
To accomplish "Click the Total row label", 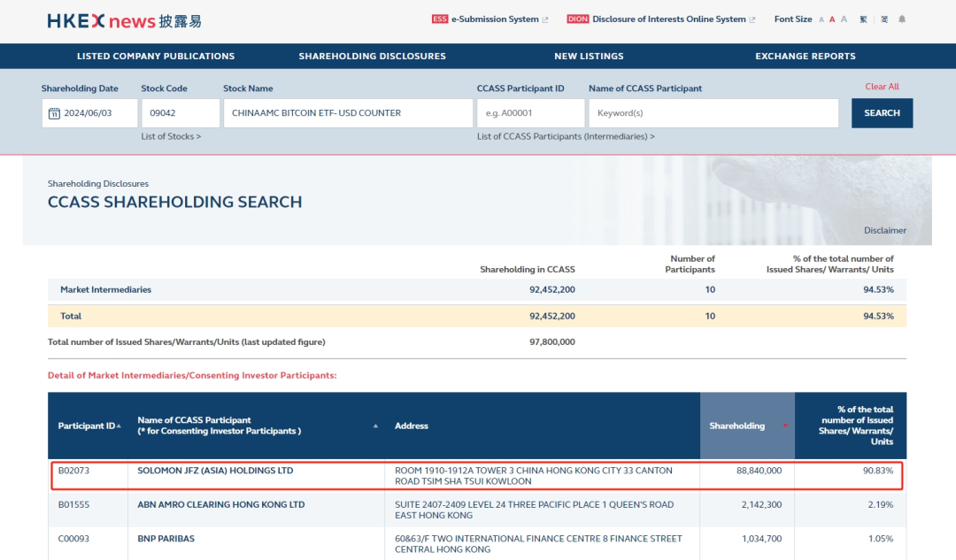I will (x=71, y=316).
